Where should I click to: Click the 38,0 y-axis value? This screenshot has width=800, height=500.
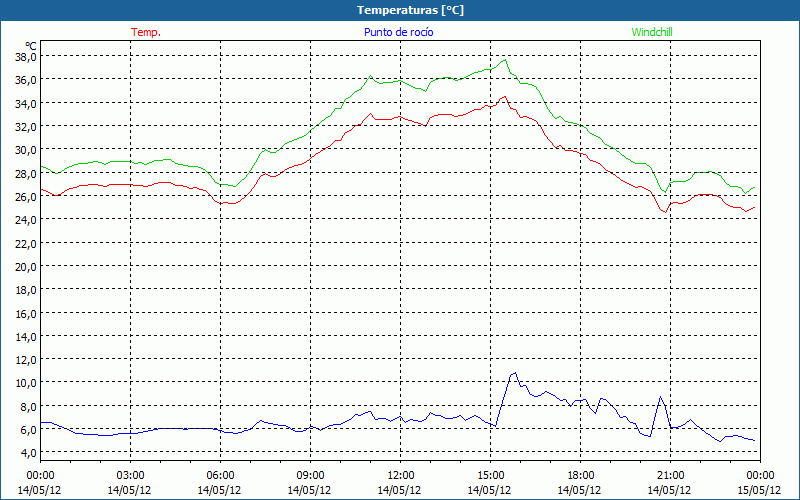26,56
